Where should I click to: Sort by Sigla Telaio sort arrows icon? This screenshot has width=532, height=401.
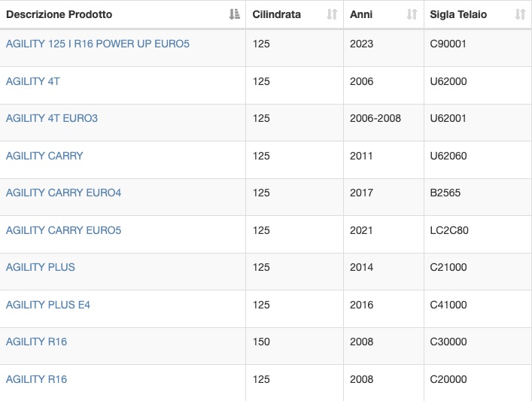(x=520, y=14)
